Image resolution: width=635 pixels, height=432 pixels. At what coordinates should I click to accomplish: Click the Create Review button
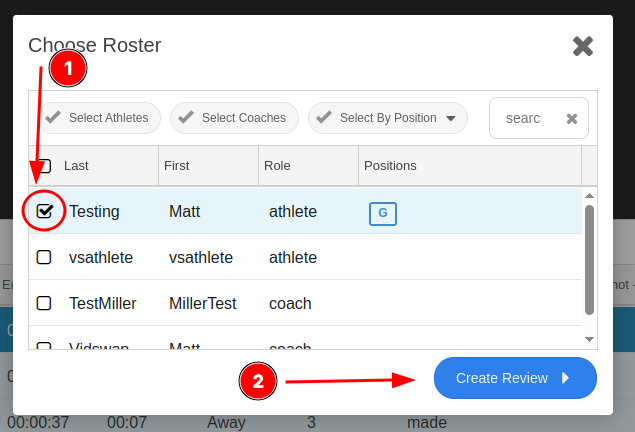[x=515, y=378]
